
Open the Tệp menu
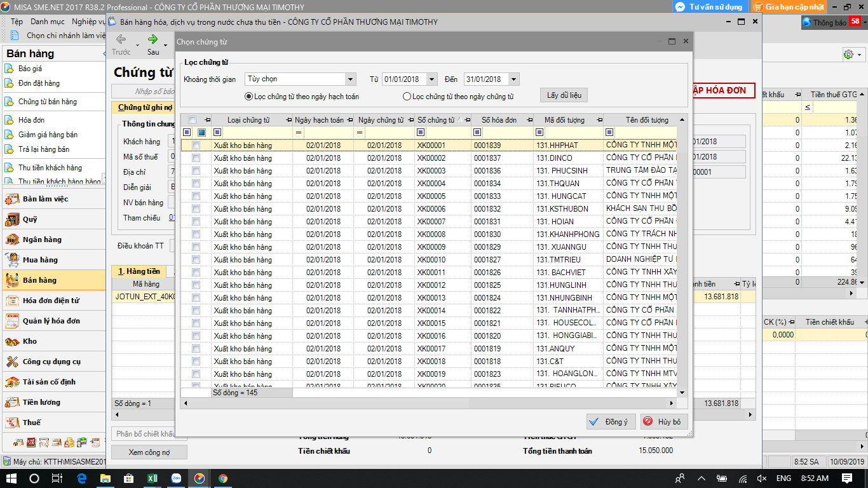tap(17, 22)
